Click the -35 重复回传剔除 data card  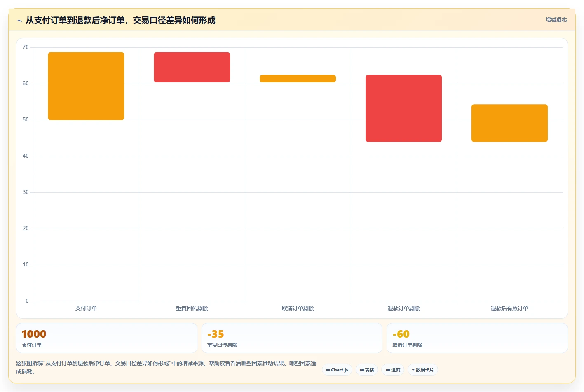pos(292,338)
